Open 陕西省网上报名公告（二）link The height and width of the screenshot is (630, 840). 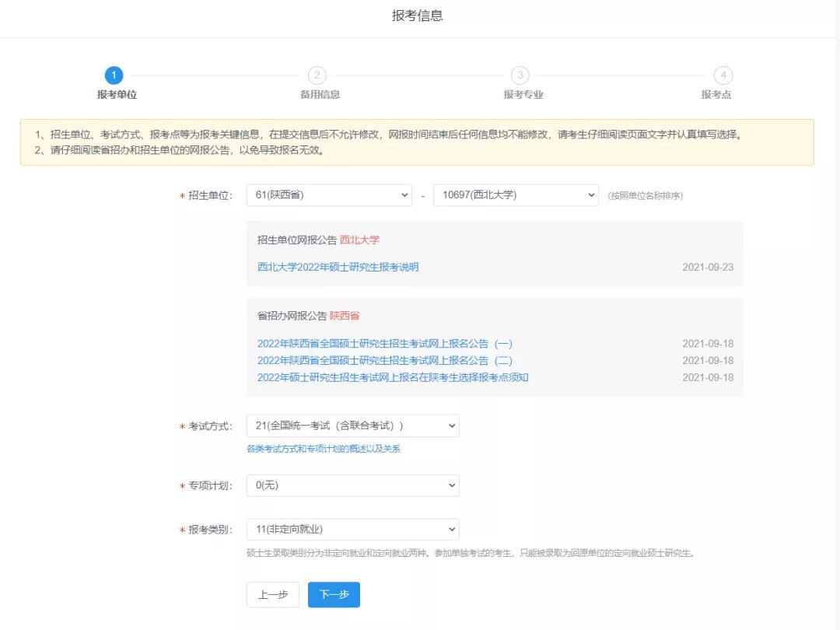tap(385, 361)
